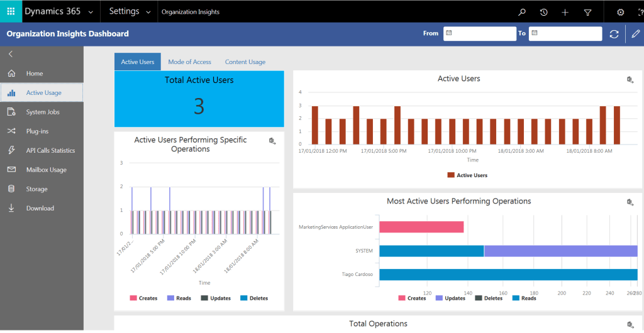Click the plus quick create icon
The width and height of the screenshot is (644, 333).
pos(565,12)
